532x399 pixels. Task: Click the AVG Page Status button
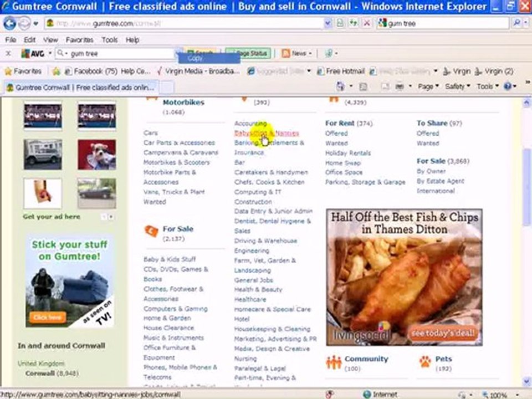(x=248, y=53)
